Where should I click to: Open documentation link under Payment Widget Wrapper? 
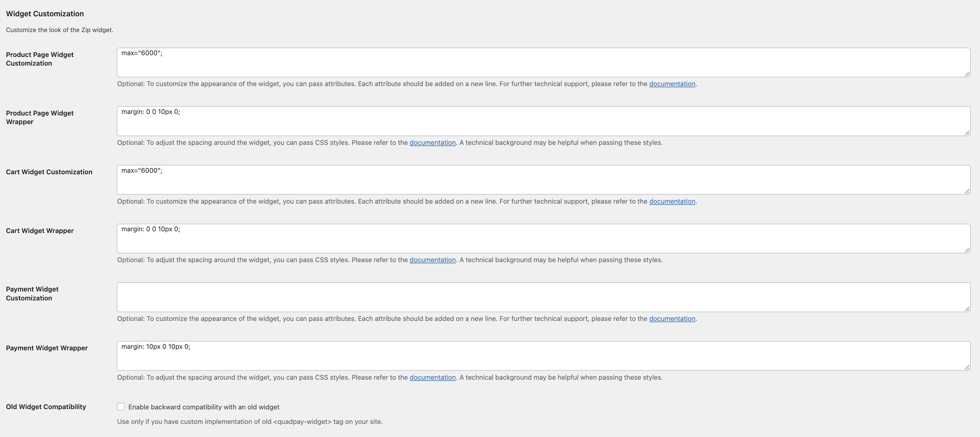click(x=432, y=377)
